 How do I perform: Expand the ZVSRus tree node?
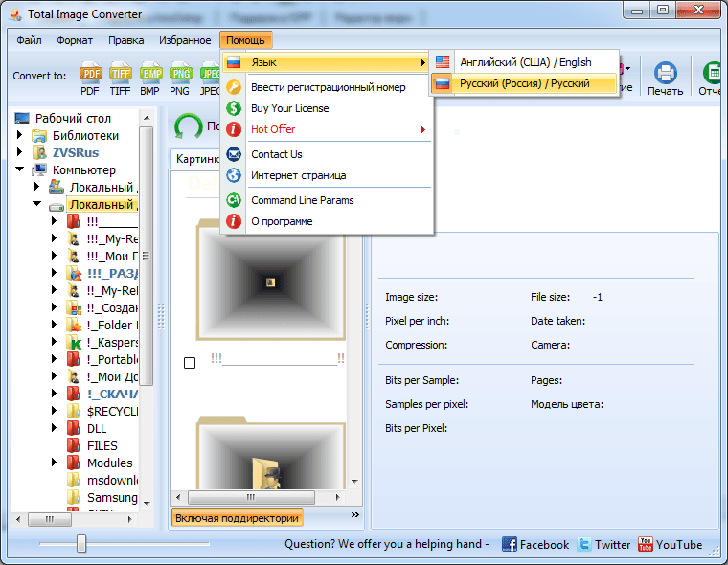(x=19, y=152)
